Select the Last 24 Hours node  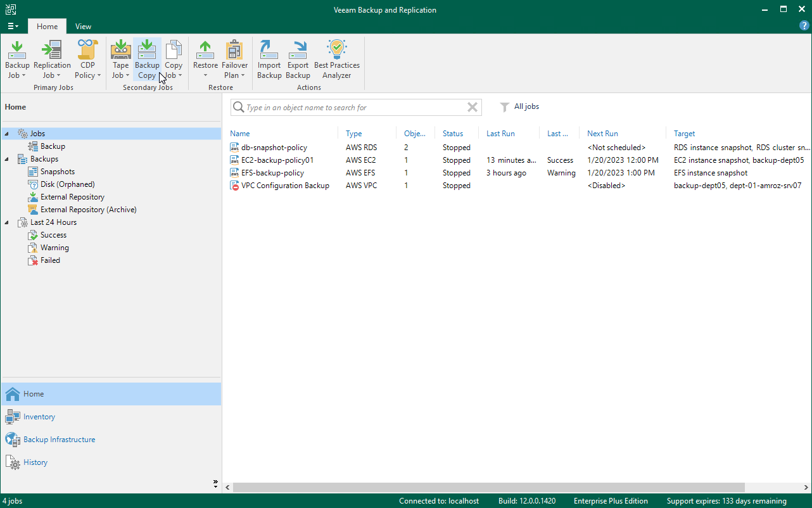point(53,222)
